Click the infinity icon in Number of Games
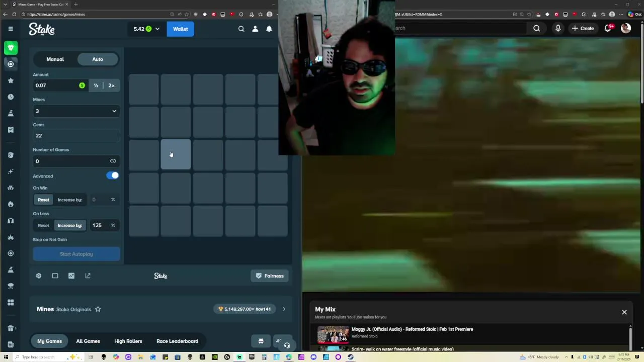Viewport: 644px width, 362px height. [113, 161]
